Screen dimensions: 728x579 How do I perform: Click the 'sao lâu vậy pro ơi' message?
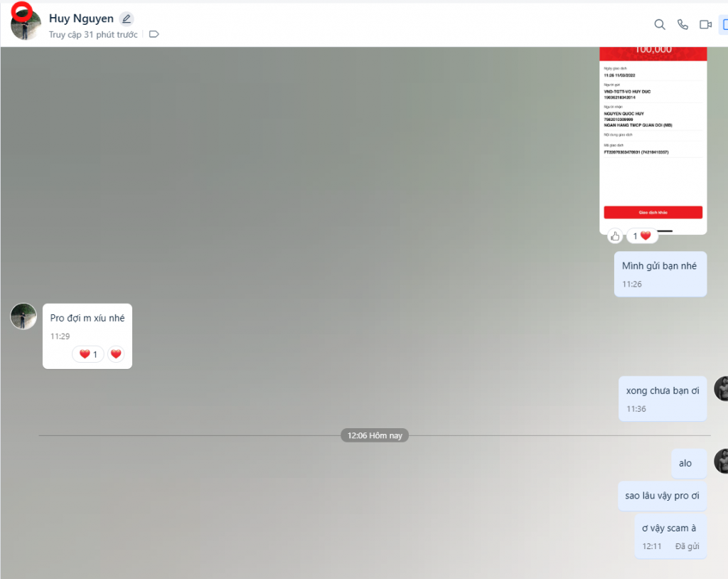662,496
